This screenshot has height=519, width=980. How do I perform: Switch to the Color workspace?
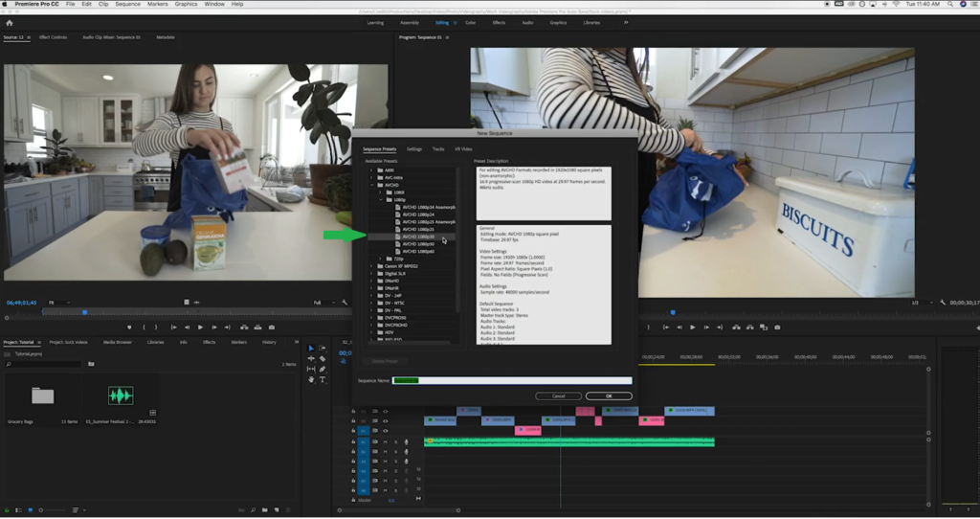tap(471, 23)
